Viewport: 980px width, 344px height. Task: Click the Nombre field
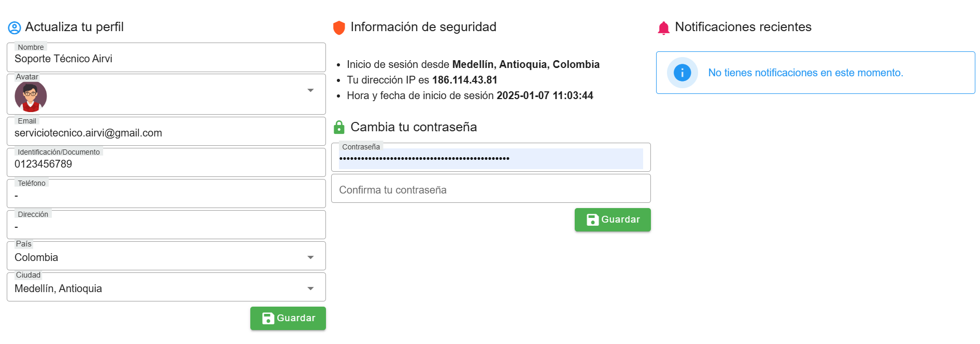pos(166,59)
